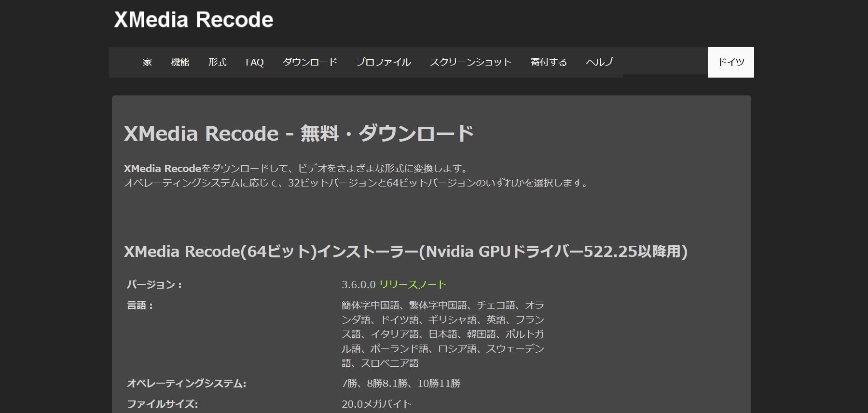The height and width of the screenshot is (413, 868).
Task: Click the page heading XMedia Recode - 無料・ダウンロード
Action: point(299,133)
